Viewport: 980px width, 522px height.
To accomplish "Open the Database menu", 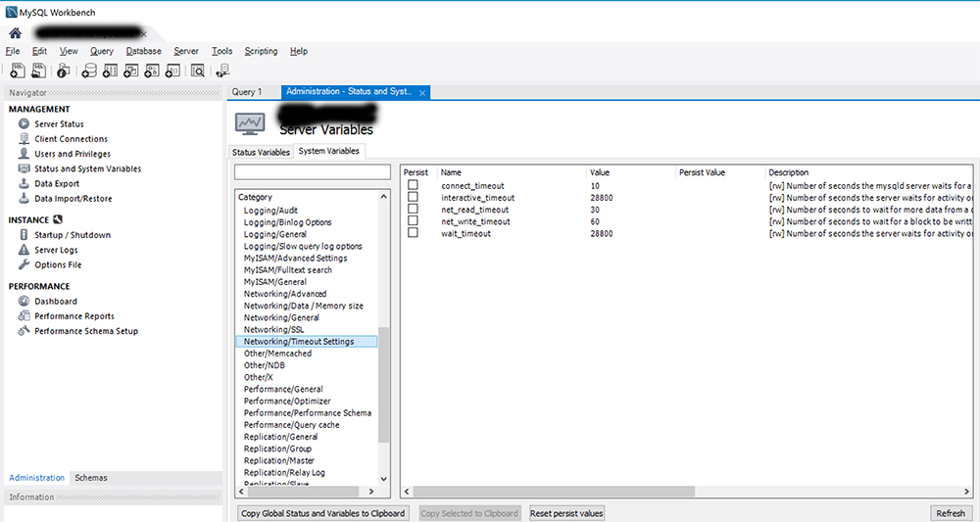I will pos(144,51).
